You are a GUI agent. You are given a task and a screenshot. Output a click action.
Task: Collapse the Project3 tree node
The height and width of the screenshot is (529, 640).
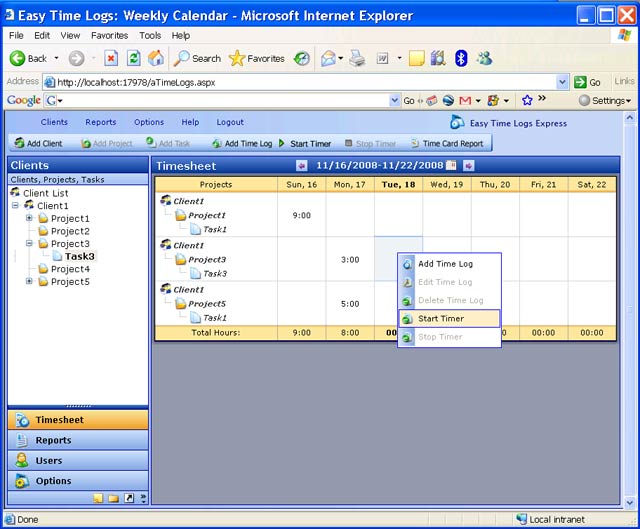pyautogui.click(x=29, y=243)
